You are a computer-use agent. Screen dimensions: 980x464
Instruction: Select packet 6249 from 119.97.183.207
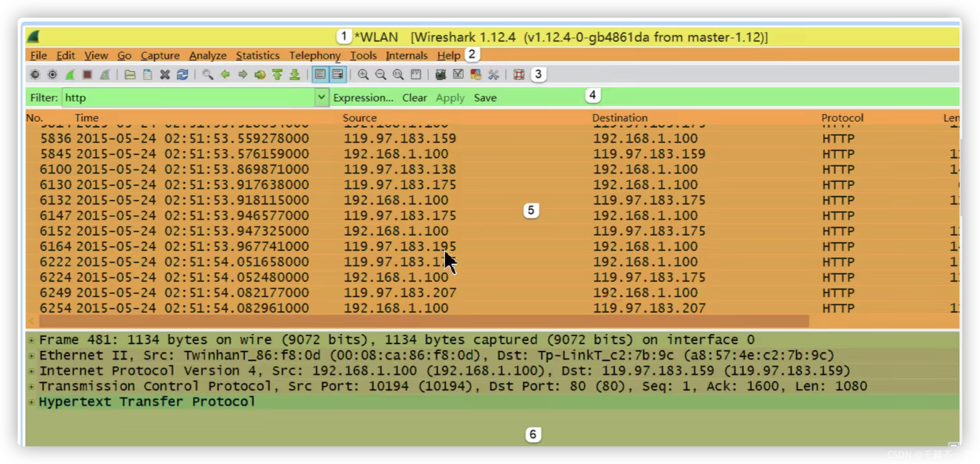pyautogui.click(x=492, y=293)
